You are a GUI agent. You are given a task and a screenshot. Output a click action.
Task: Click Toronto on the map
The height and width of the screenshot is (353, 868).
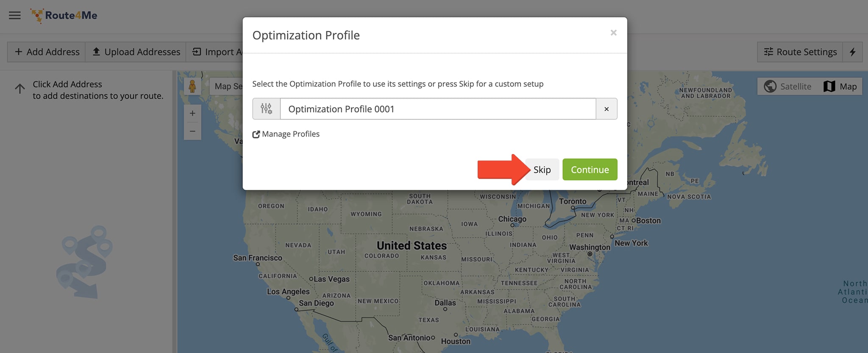click(x=573, y=201)
